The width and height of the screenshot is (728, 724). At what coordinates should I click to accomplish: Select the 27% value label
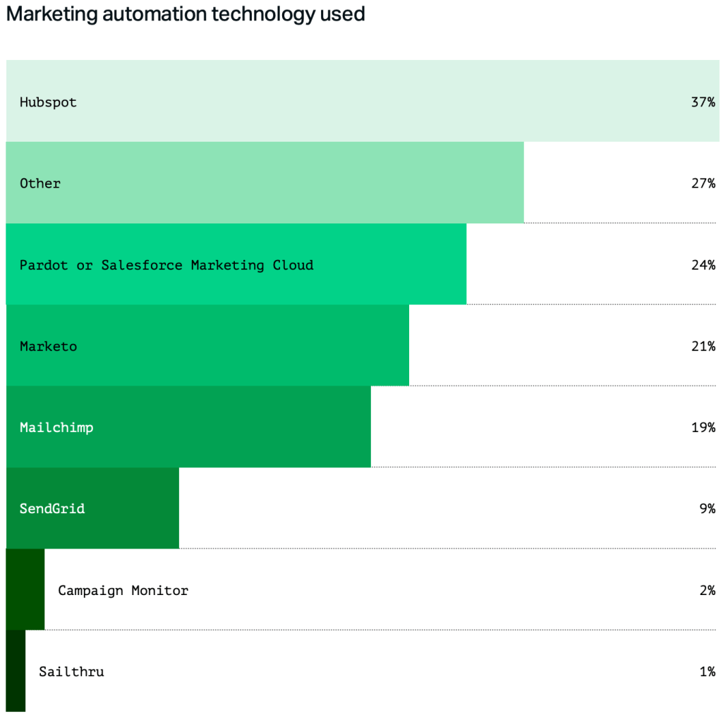coord(703,183)
